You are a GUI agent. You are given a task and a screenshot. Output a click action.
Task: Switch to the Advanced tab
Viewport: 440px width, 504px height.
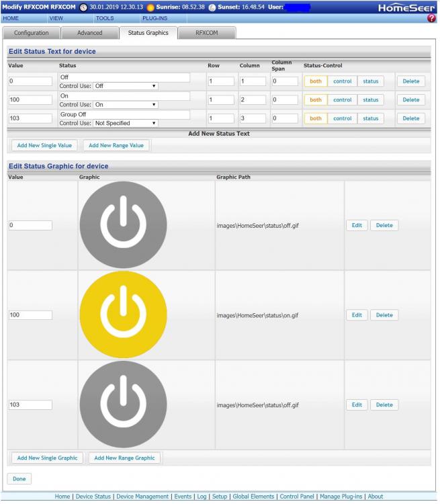pos(89,32)
